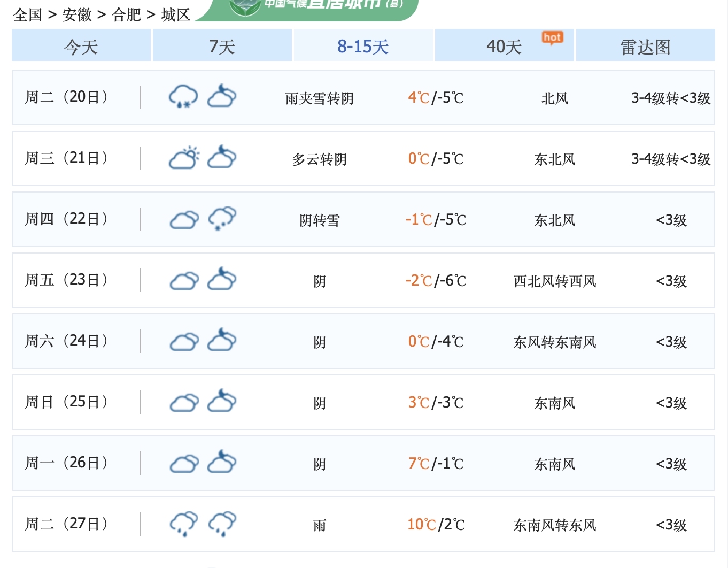Click the 安徽 breadcrumb link

point(76,16)
